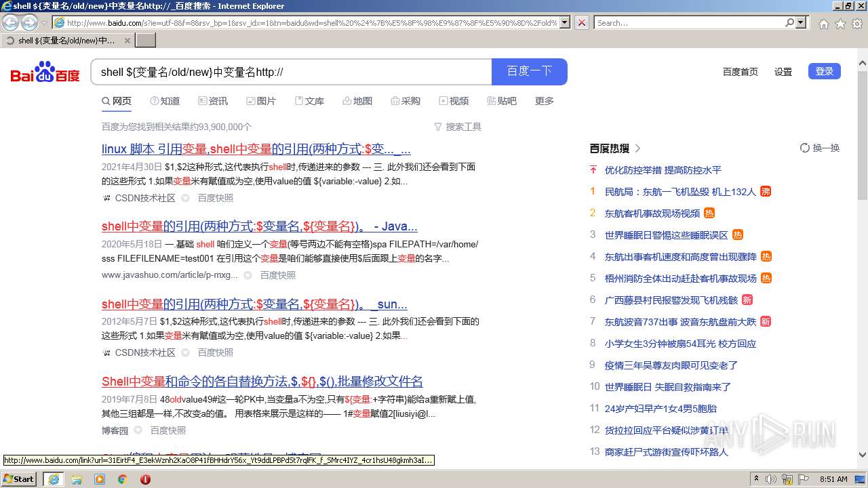Click the search magnifier in IE search box
This screenshot has height=488, width=868.
click(790, 23)
